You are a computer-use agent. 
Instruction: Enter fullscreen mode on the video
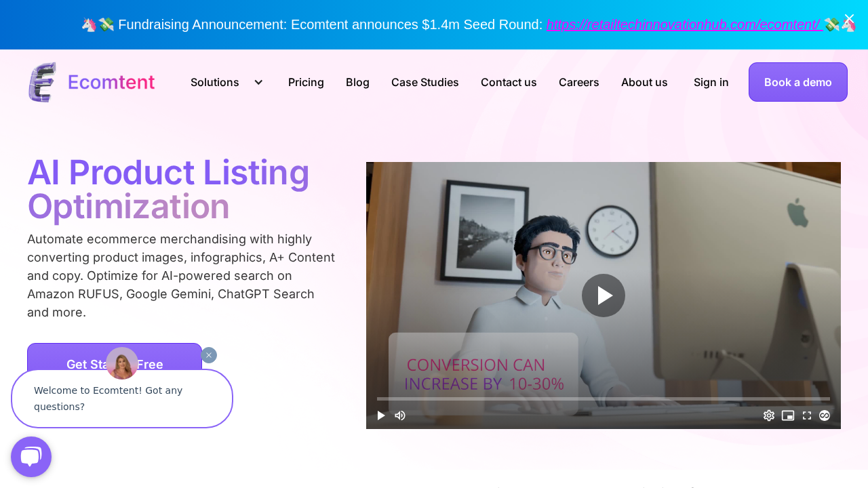coord(807,415)
